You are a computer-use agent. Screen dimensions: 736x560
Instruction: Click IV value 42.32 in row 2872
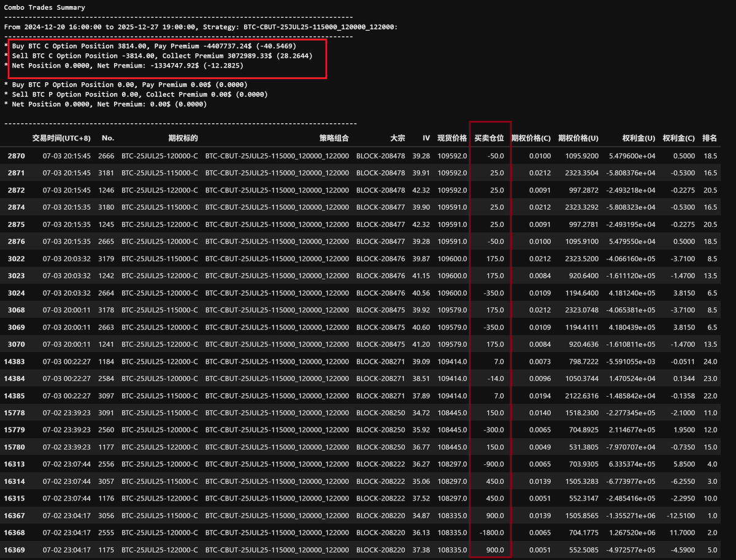421,191
